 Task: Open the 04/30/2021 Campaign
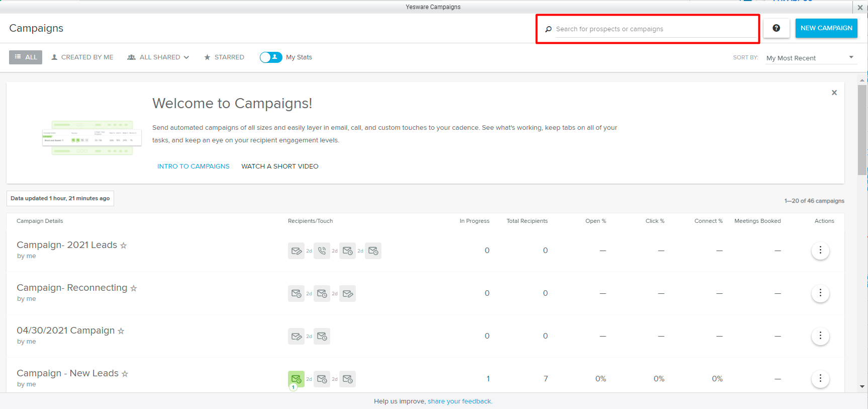pyautogui.click(x=66, y=331)
